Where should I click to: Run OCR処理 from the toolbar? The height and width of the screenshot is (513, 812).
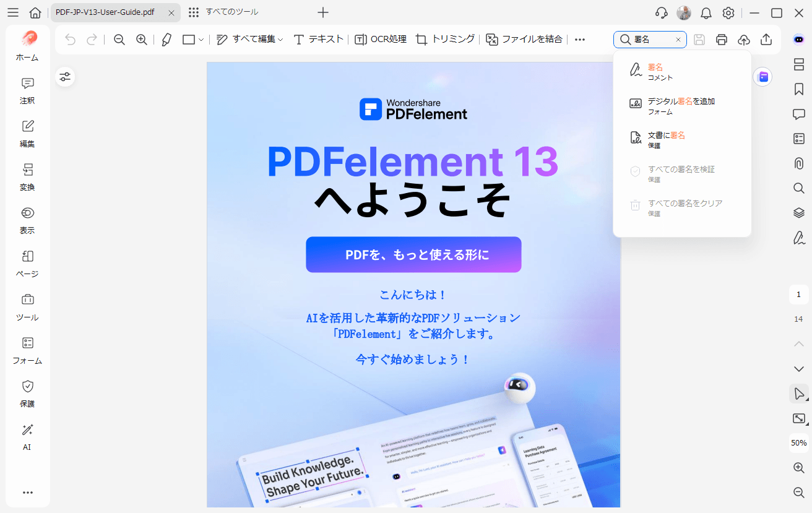point(381,40)
